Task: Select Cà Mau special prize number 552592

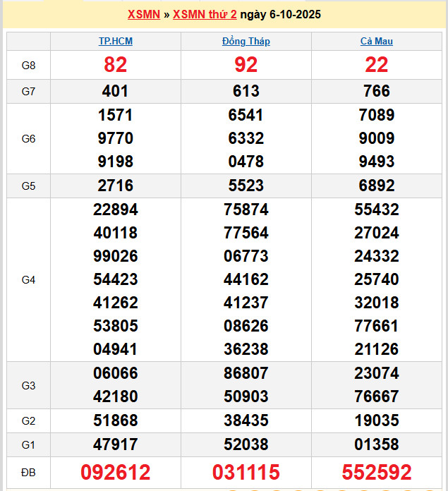Action: coord(376,472)
